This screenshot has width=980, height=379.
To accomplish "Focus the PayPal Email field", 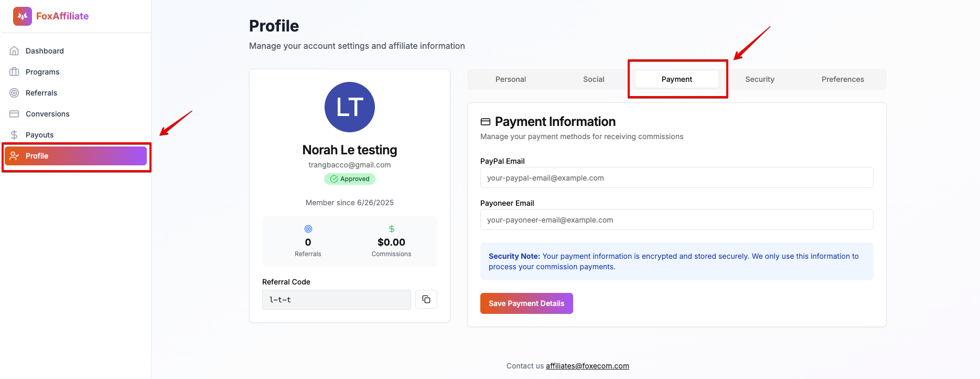I will [x=677, y=177].
